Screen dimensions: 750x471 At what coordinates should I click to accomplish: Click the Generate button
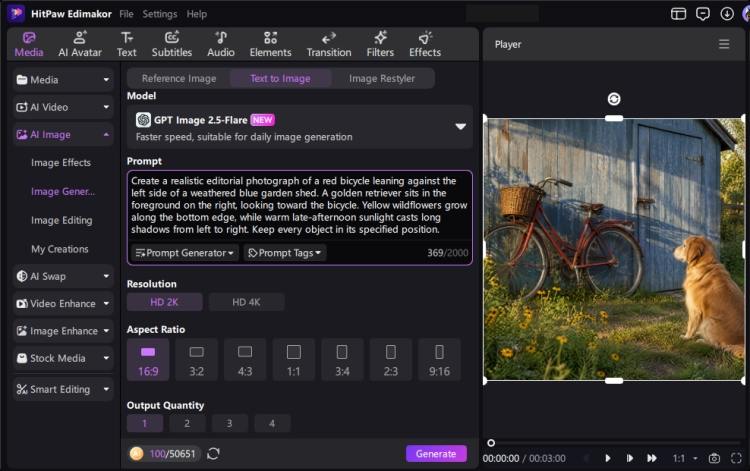pos(436,453)
